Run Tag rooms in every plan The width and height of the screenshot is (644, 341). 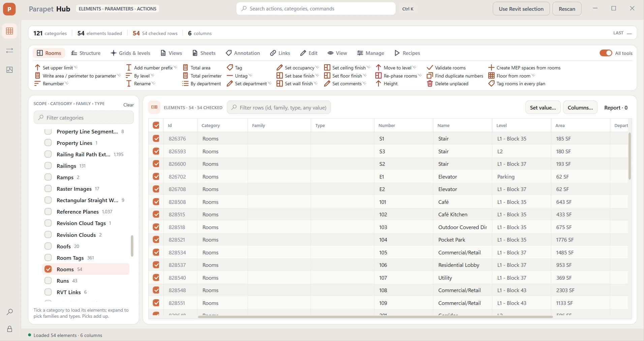pyautogui.click(x=517, y=84)
